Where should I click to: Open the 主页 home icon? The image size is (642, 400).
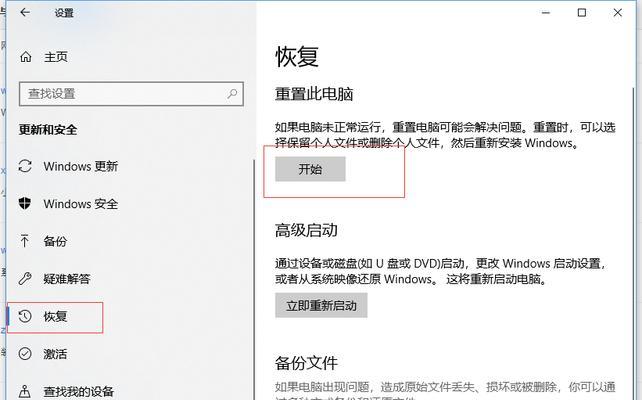pos(26,57)
